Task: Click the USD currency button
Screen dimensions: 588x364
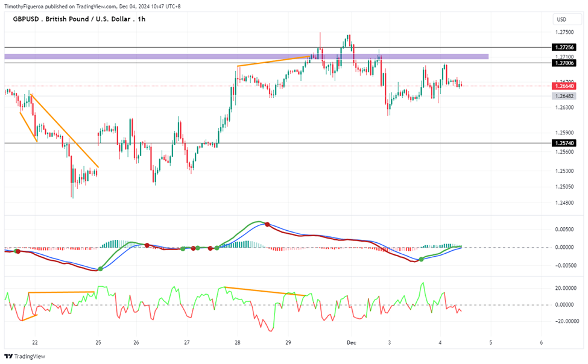Action: click(x=567, y=19)
